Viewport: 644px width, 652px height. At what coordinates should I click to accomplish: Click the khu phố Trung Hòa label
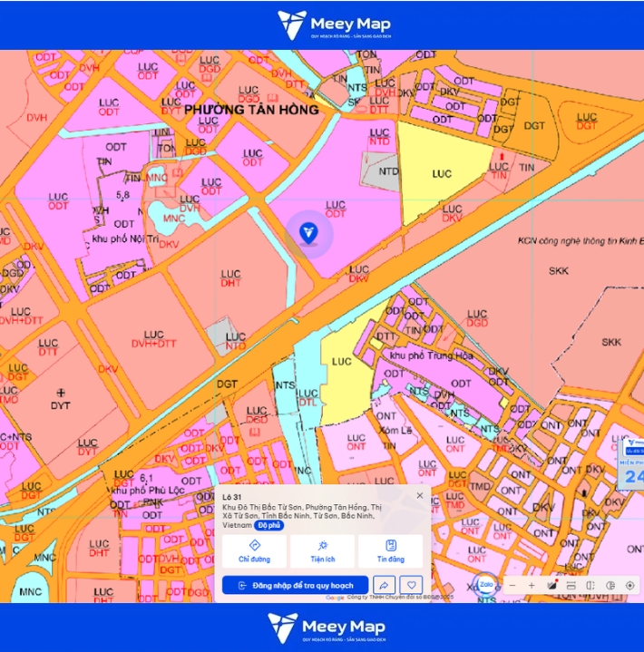pyautogui.click(x=431, y=356)
